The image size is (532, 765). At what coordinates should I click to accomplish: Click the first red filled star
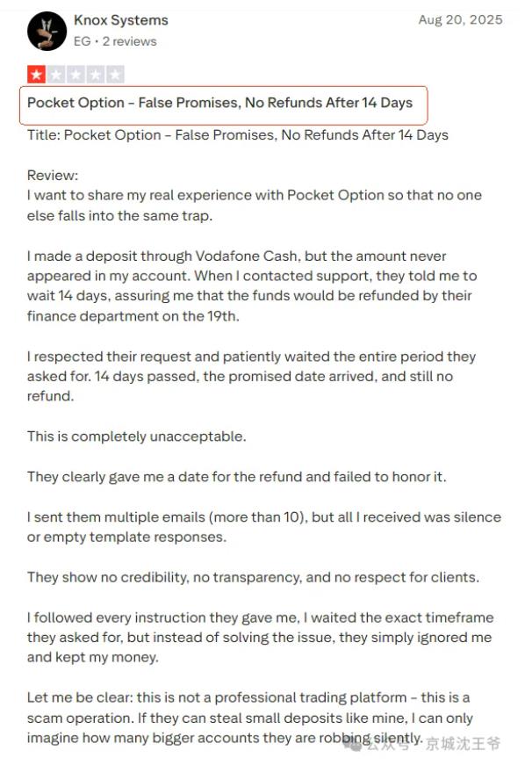36,75
